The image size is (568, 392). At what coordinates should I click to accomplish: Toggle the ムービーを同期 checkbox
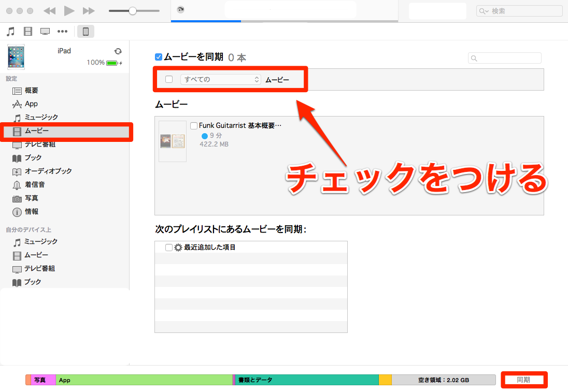coord(158,57)
